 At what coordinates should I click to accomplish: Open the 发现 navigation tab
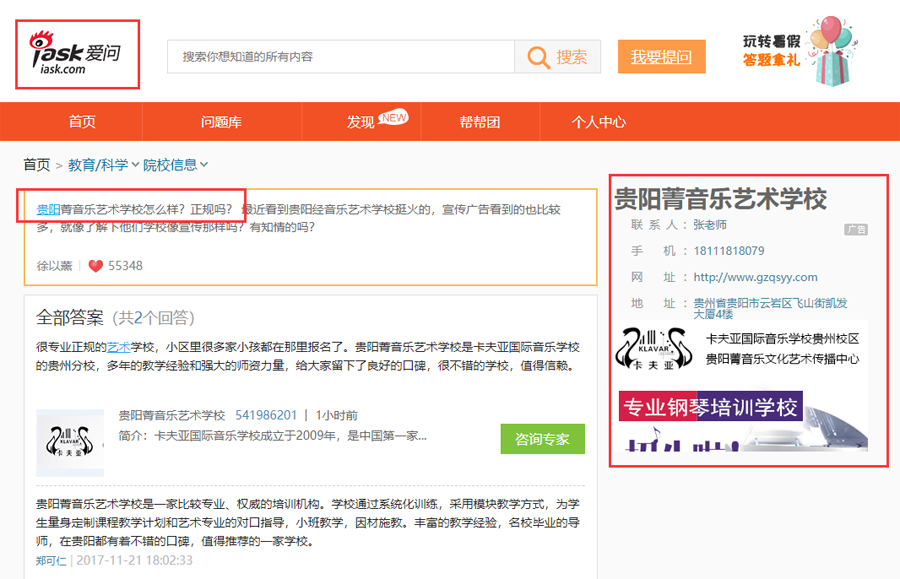[360, 122]
